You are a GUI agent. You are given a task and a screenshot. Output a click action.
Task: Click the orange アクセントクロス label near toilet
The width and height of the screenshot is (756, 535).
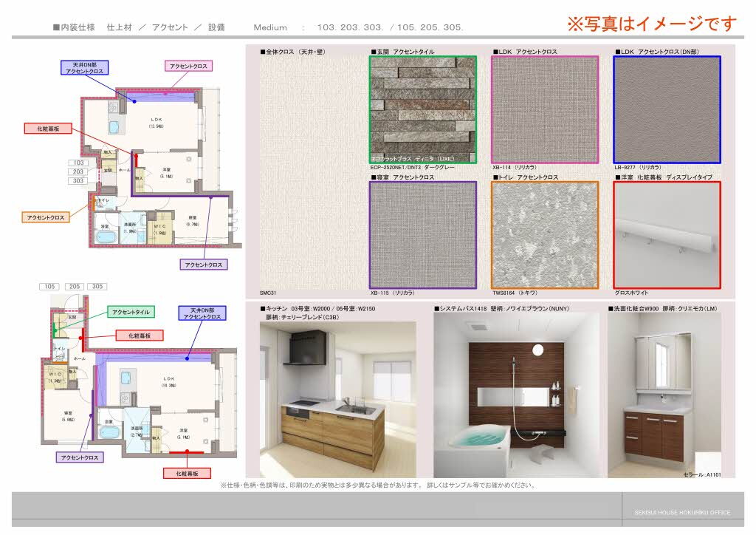(46, 217)
